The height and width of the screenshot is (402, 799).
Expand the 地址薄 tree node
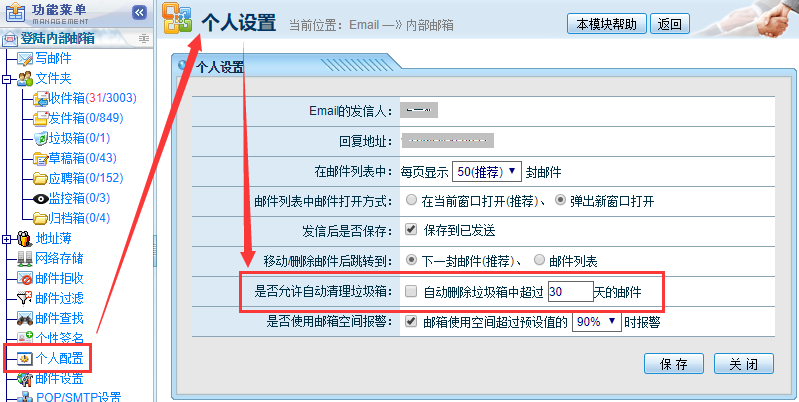point(7,239)
